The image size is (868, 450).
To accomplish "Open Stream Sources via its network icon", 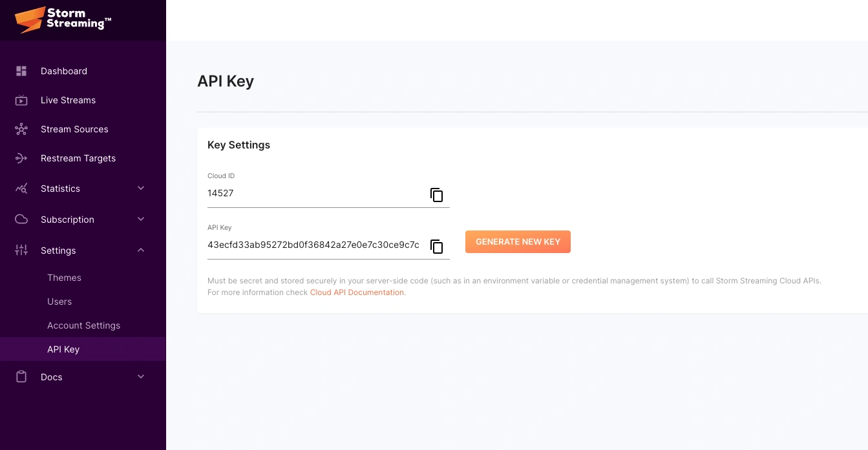I will click(x=21, y=129).
